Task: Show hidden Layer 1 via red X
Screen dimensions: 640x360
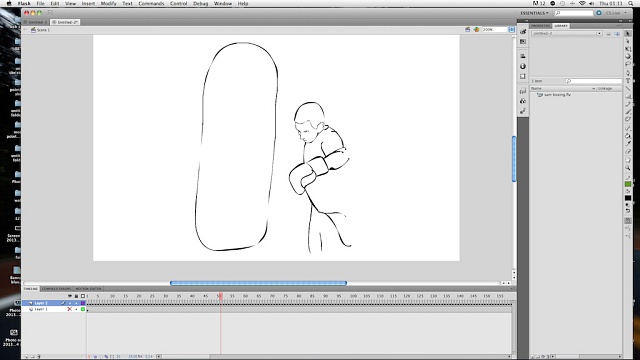Action: pos(69,309)
